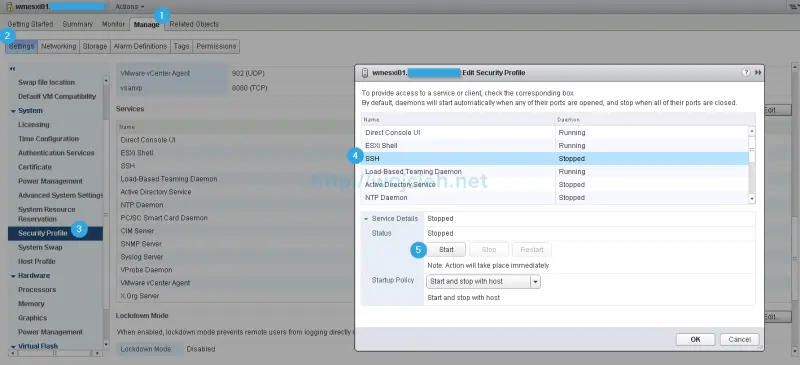800x365 pixels.
Task: Confirm the dialog with OK
Action: (x=695, y=339)
